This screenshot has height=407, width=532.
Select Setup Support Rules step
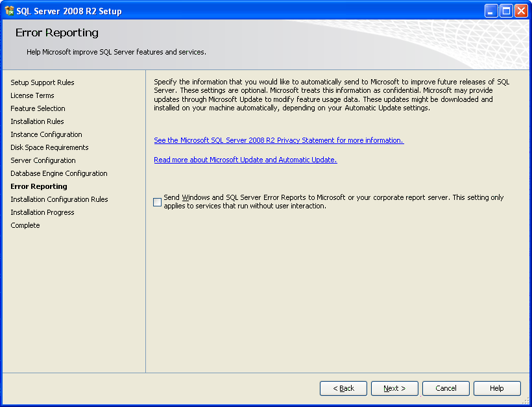pyautogui.click(x=42, y=82)
